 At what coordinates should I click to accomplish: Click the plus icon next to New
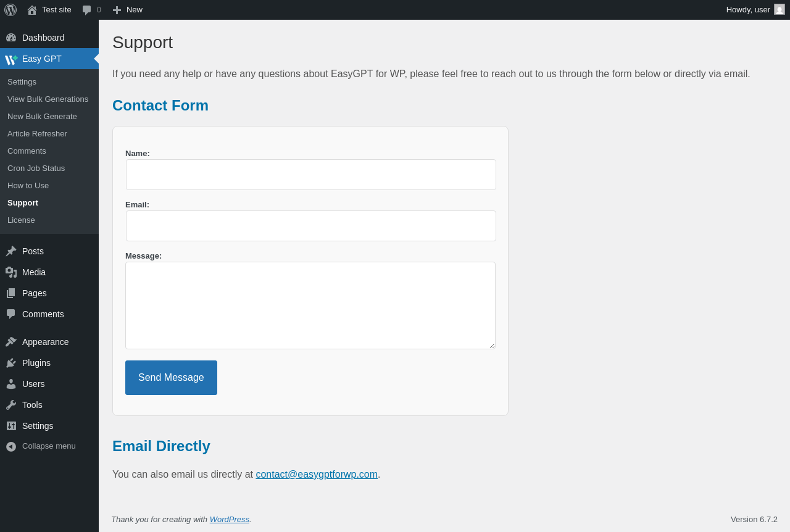(x=117, y=10)
